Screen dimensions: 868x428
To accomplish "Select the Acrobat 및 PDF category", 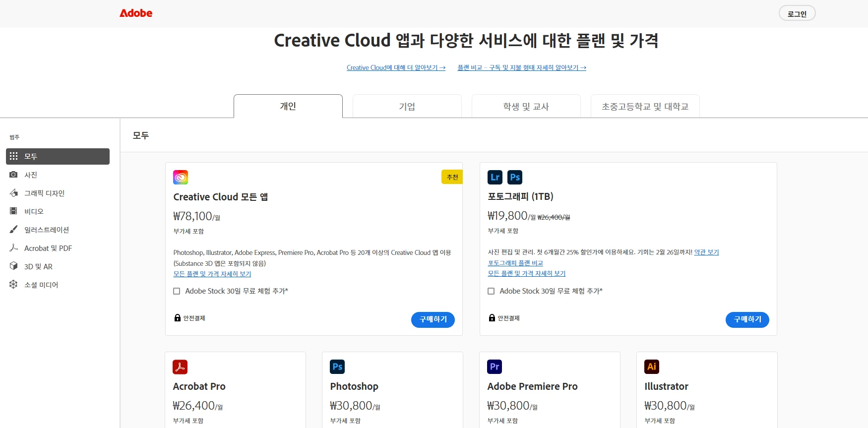I will tap(58, 248).
